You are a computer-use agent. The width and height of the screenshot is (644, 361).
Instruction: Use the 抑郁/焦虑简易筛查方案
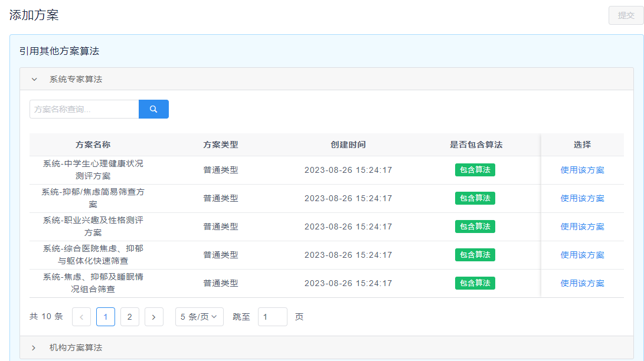(582, 199)
